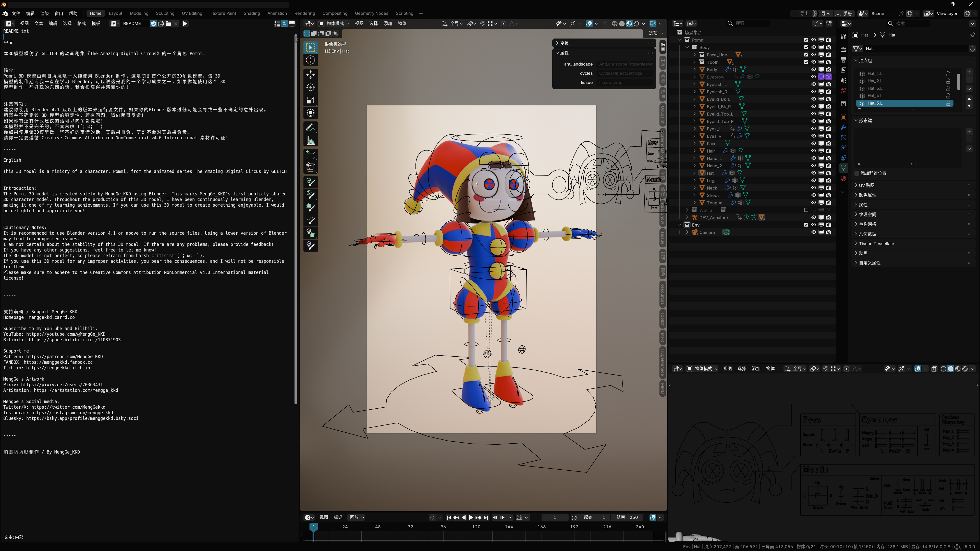
Task: Enable the WGTS collection checkbox
Action: click(x=806, y=210)
